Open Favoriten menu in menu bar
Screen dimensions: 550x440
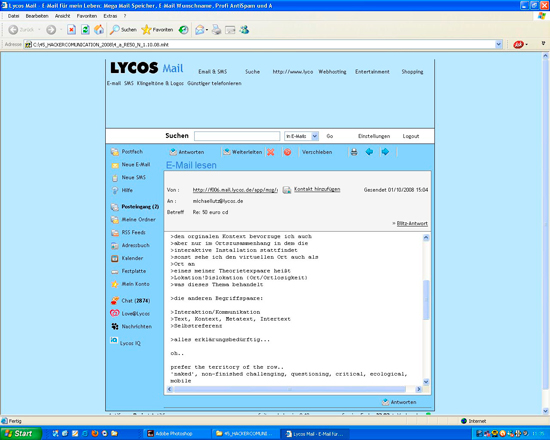[x=87, y=16]
